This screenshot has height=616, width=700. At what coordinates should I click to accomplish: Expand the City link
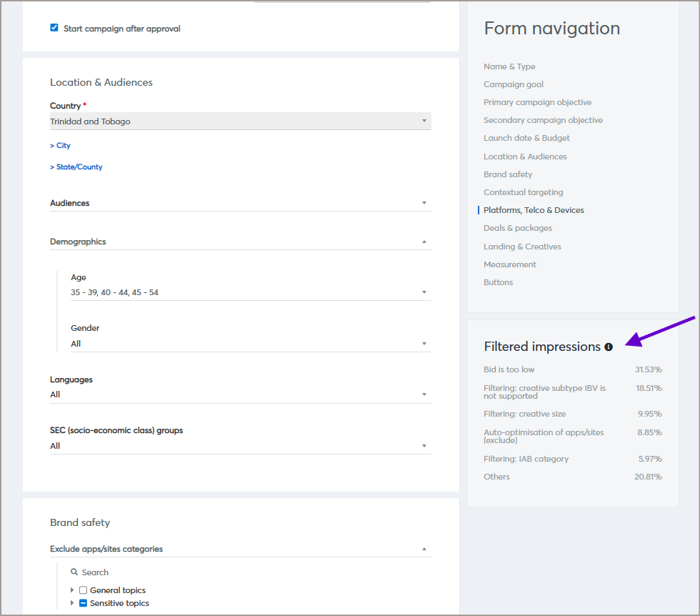click(x=61, y=146)
